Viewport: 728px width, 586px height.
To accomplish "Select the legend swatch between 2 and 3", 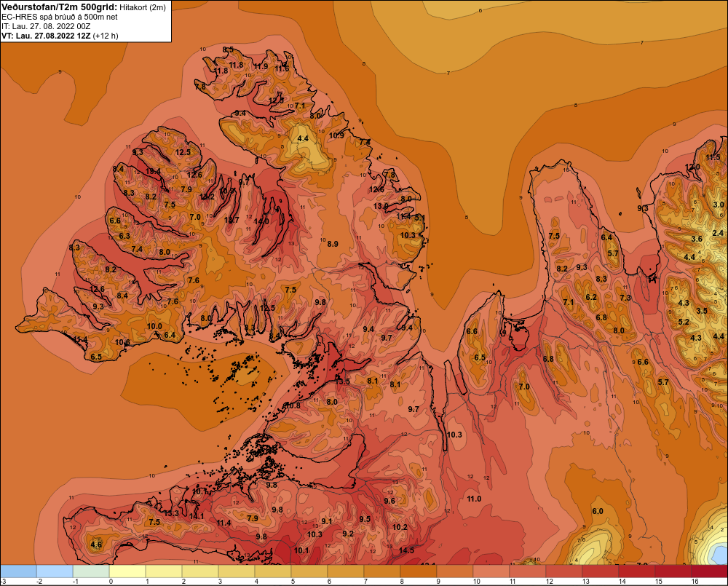I will pos(200,571).
